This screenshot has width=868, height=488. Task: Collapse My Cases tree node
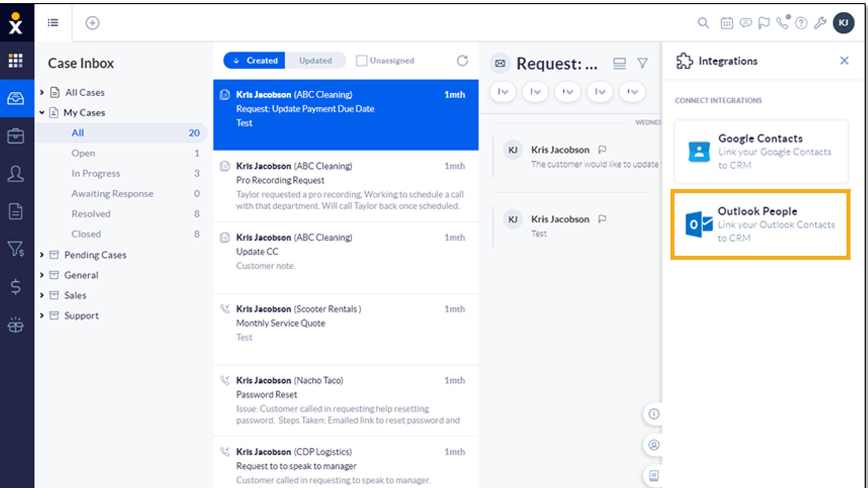(42, 113)
